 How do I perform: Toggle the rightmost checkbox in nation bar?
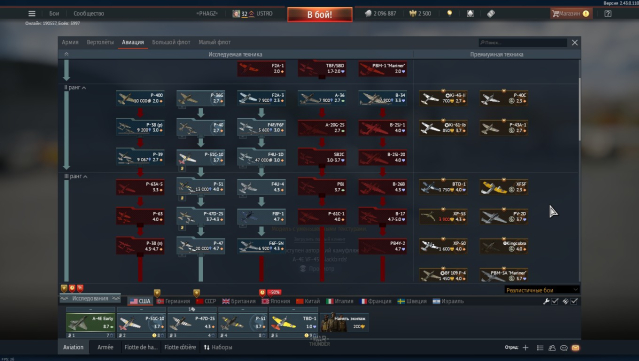pyautogui.click(x=574, y=301)
